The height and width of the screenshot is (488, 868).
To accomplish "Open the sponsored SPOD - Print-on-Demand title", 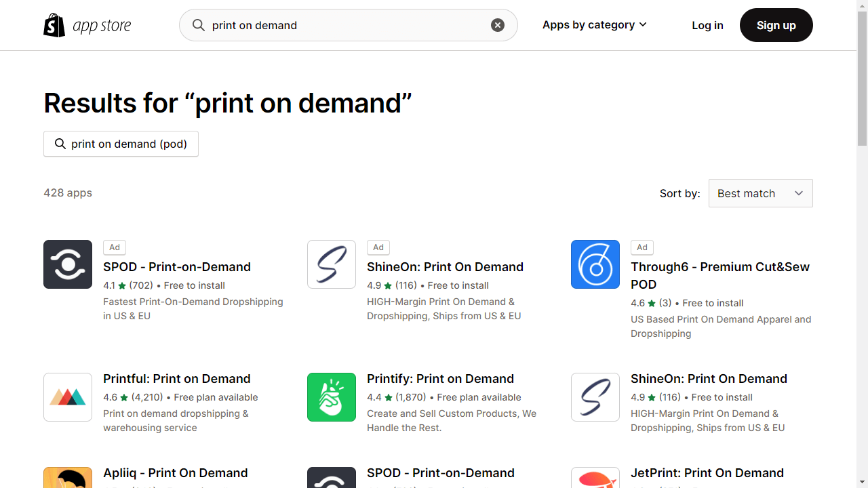I will click(x=177, y=267).
